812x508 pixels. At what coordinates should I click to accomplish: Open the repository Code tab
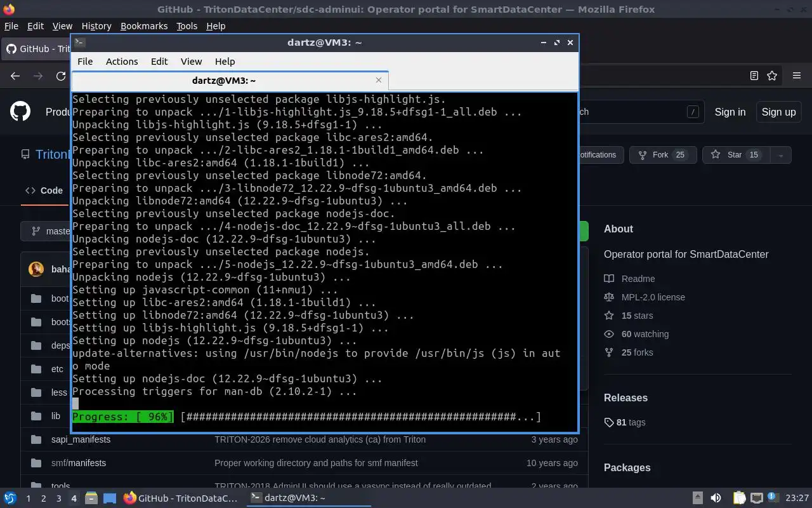point(44,190)
